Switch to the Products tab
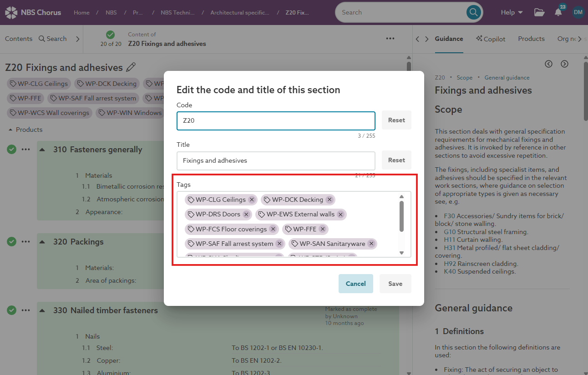588x375 pixels. tap(531, 39)
